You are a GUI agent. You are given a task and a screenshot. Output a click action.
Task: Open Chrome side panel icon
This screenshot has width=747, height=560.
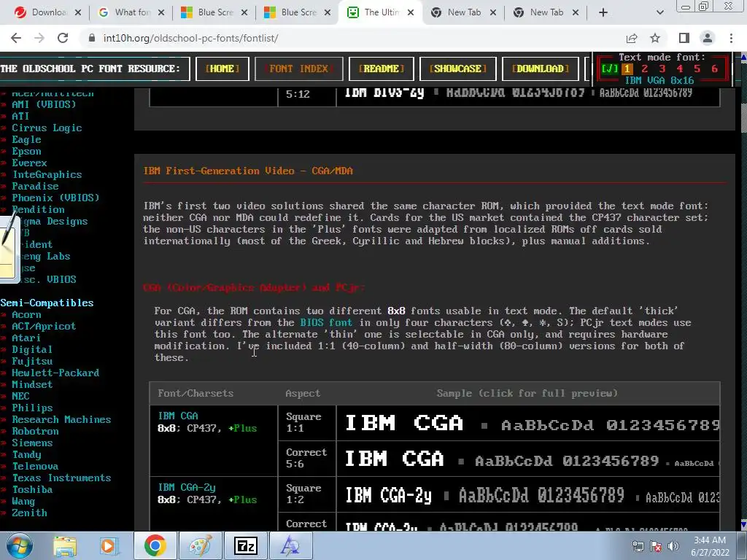[684, 38]
